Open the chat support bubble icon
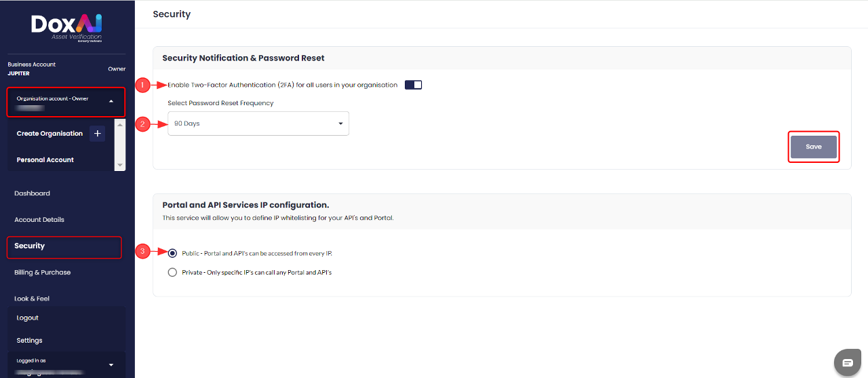 [x=848, y=362]
